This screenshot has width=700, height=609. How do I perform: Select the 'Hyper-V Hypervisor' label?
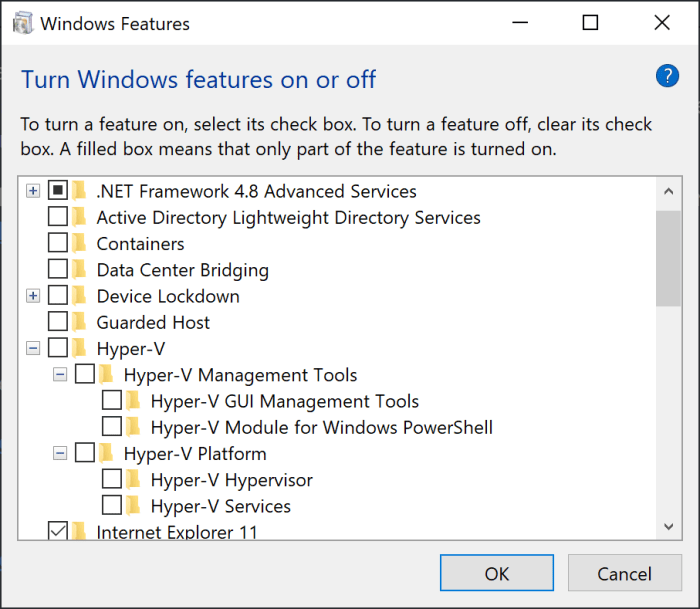232,481
